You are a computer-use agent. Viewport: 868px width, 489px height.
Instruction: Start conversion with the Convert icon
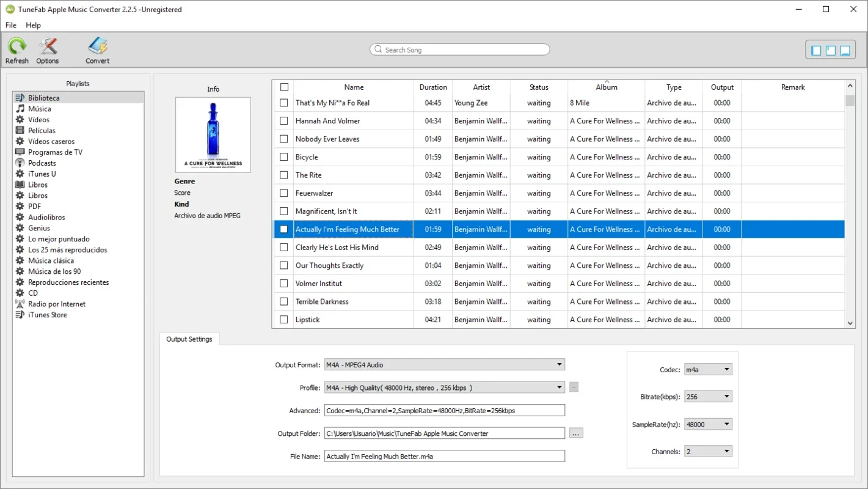(x=98, y=46)
